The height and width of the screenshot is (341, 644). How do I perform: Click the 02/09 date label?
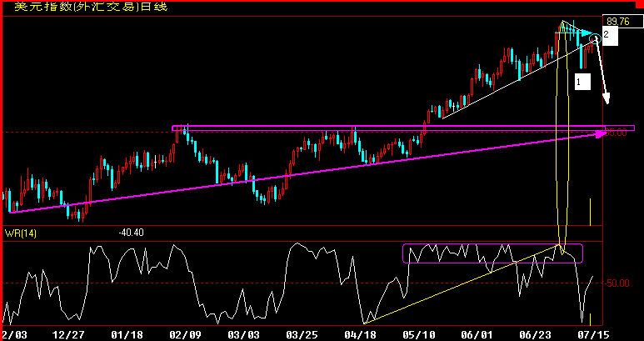[186, 335]
